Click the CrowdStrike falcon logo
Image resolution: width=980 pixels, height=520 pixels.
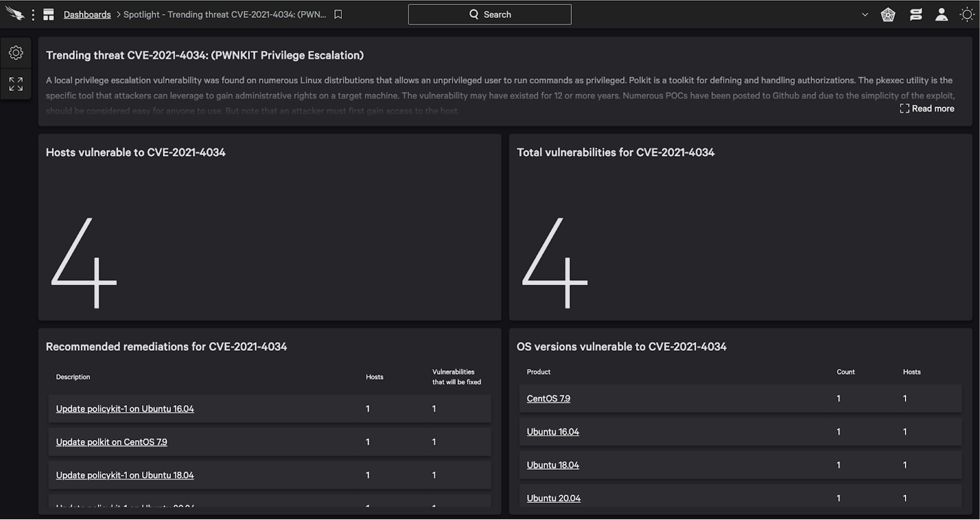[15, 14]
